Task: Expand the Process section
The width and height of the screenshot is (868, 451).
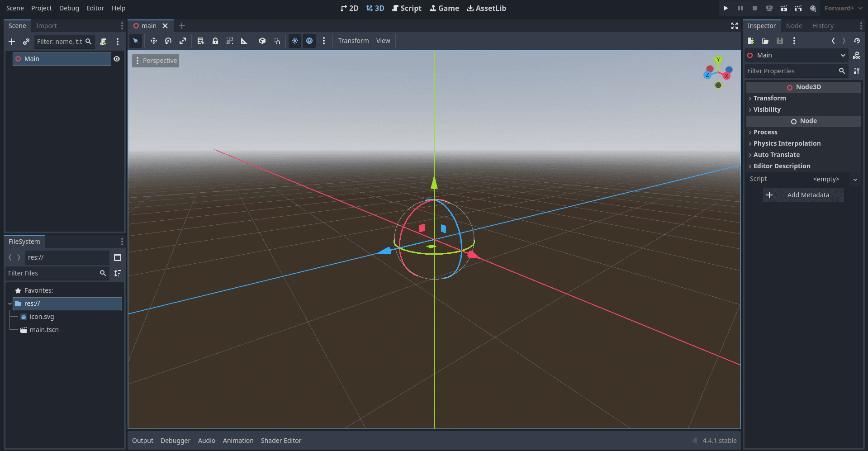Action: point(803,132)
